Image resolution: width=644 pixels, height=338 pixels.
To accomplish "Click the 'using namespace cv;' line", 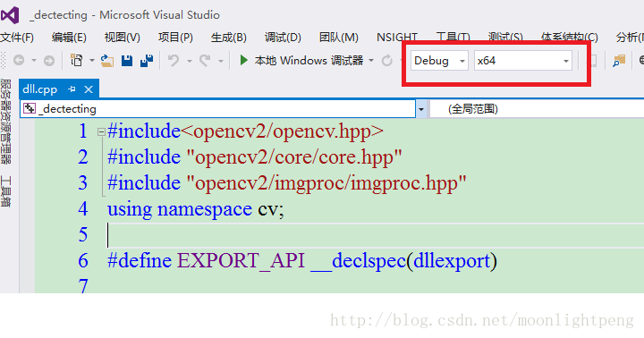I will point(196,209).
